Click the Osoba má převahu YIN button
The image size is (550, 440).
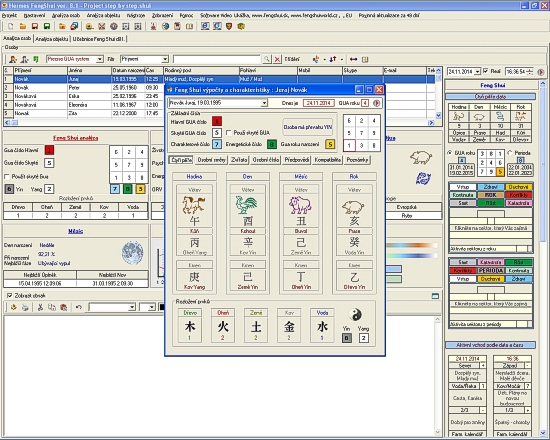click(x=308, y=127)
